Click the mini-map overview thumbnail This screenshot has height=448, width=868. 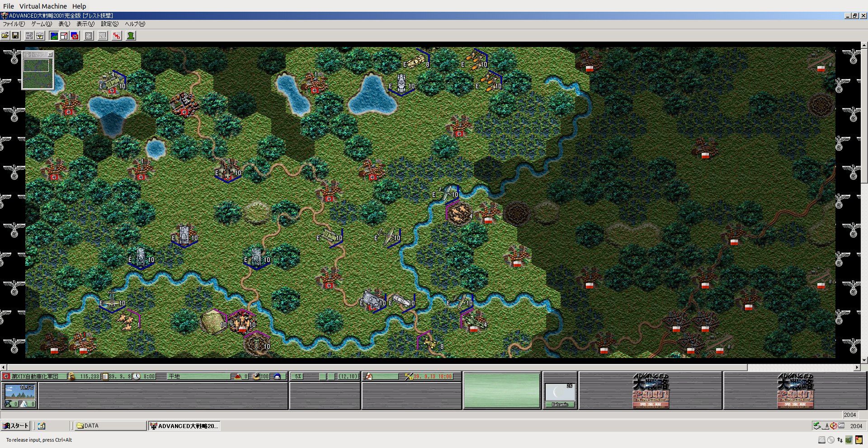click(x=38, y=73)
